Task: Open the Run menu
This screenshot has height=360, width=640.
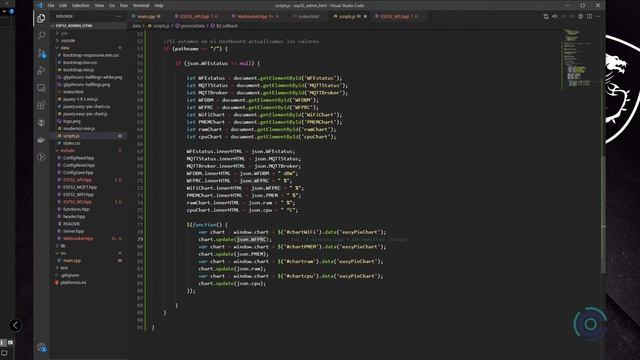Action: coord(124,5)
